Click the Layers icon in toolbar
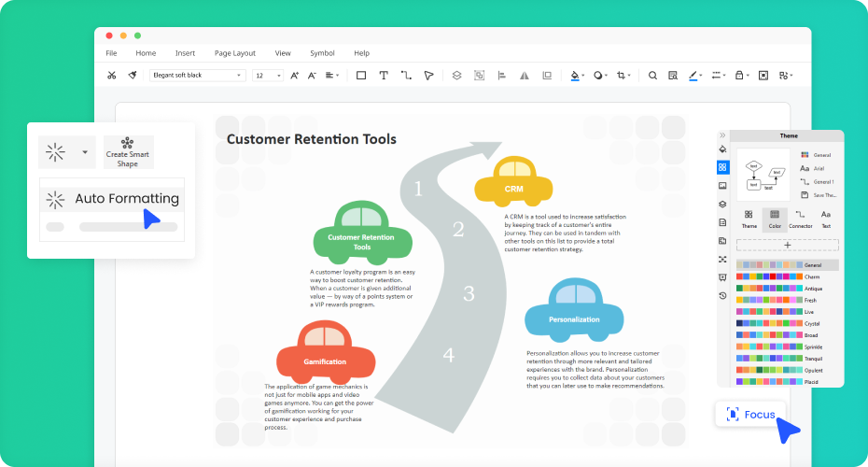 point(456,76)
